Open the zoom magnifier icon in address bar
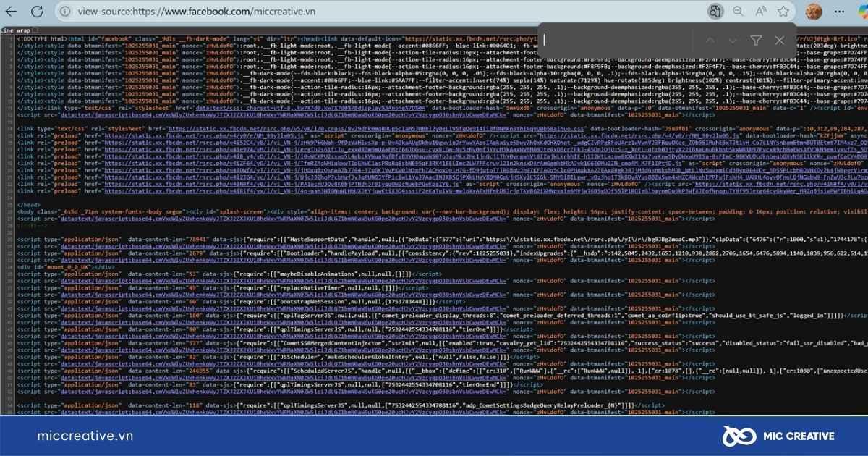The height and width of the screenshot is (456, 868). click(x=739, y=12)
